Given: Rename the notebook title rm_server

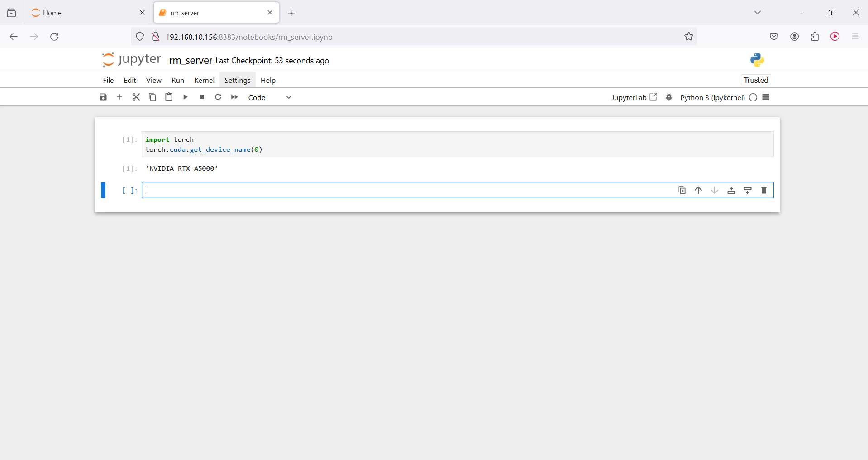Looking at the screenshot, I should coord(191,60).
